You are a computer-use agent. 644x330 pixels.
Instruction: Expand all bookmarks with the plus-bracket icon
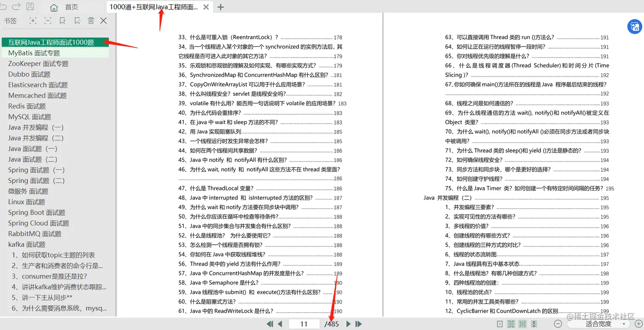click(33, 20)
